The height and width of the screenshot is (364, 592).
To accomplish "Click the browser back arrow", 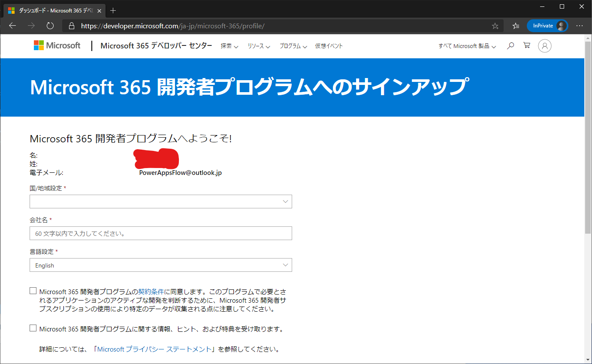I will coord(12,26).
